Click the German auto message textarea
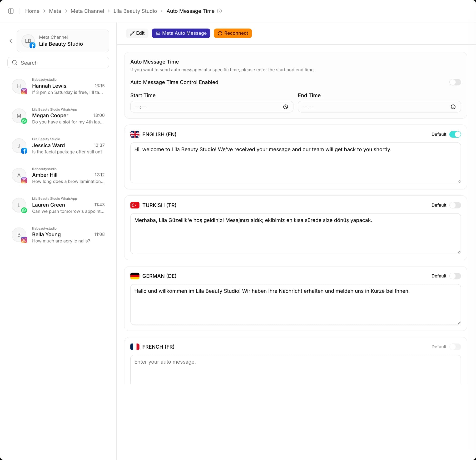 click(296, 305)
